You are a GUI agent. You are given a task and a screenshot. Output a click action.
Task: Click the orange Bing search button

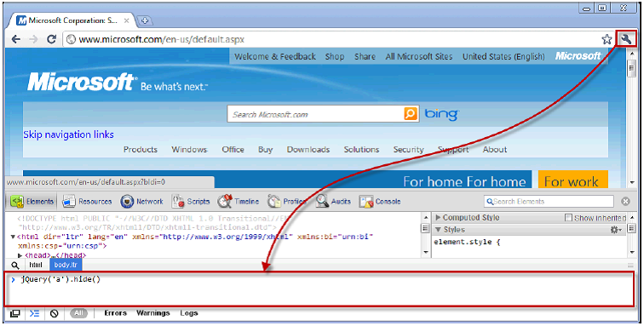(x=411, y=114)
